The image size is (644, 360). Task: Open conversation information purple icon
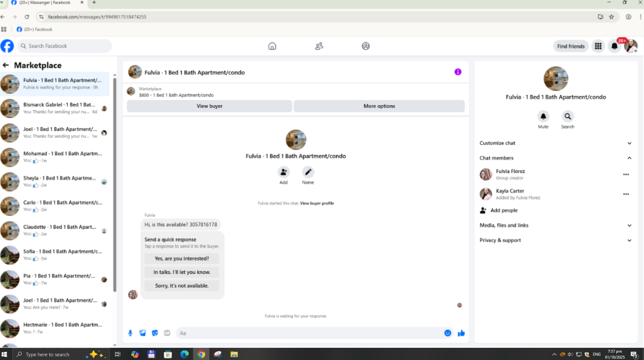tap(458, 72)
